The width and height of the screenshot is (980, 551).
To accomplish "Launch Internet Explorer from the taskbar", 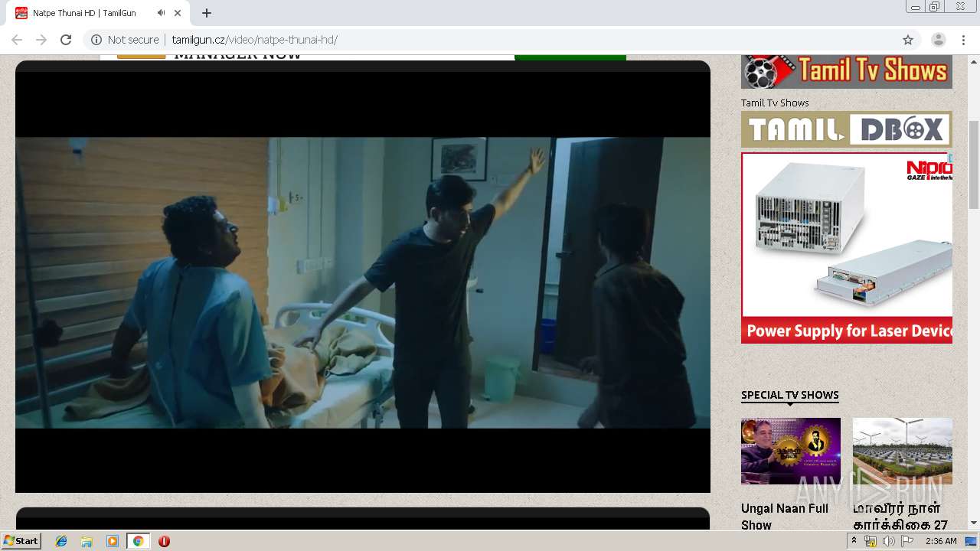I will pyautogui.click(x=61, y=541).
